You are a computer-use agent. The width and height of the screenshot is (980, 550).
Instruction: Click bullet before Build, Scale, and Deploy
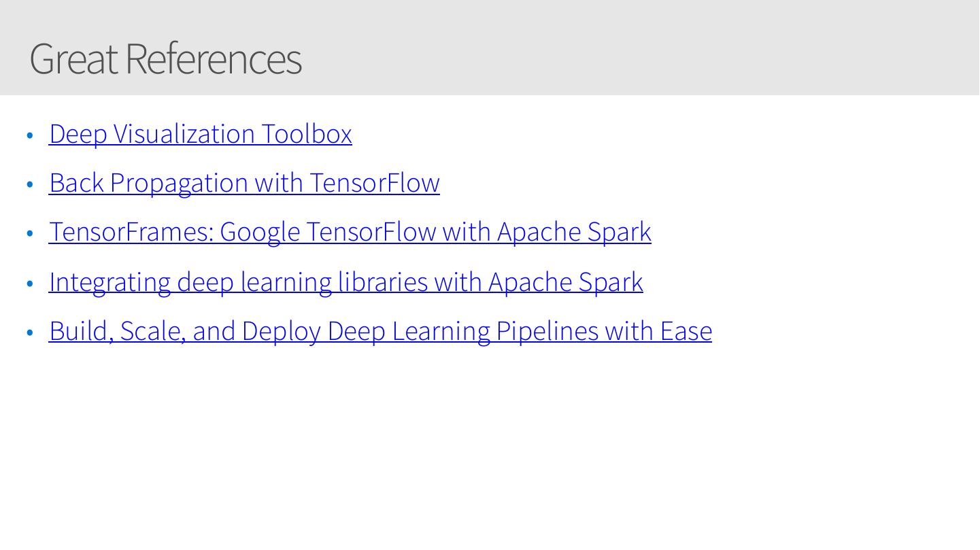[x=29, y=332]
